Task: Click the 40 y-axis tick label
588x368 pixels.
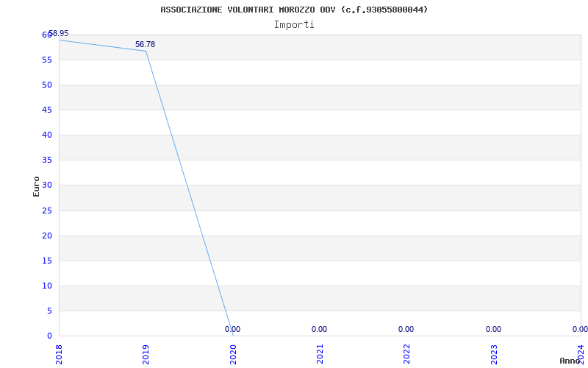Action: pos(47,135)
